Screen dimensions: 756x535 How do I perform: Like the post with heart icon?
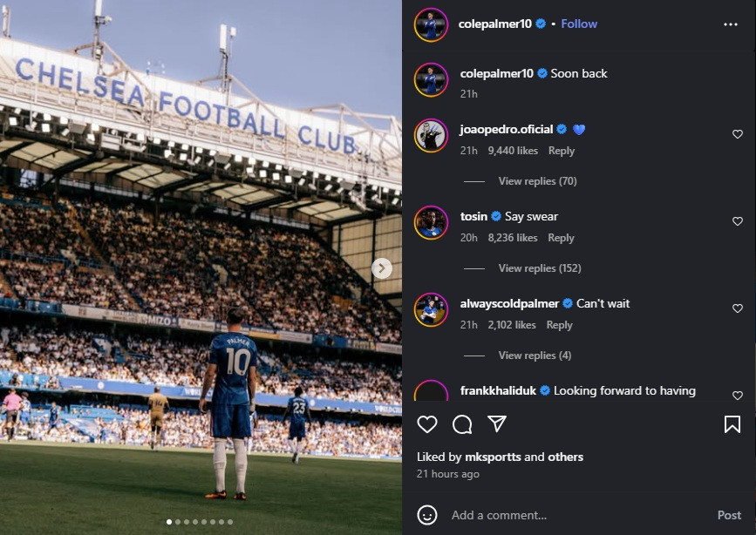pyautogui.click(x=427, y=424)
